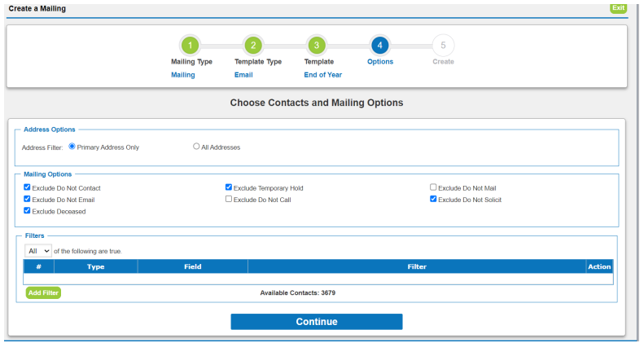Click the Add Filter button
This screenshot has width=644, height=343.
pos(43,292)
